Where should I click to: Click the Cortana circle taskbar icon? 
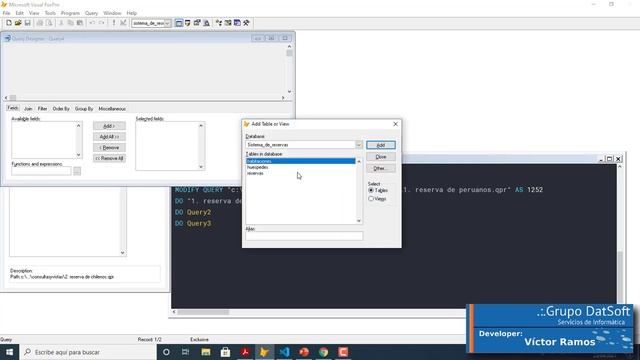[166, 352]
